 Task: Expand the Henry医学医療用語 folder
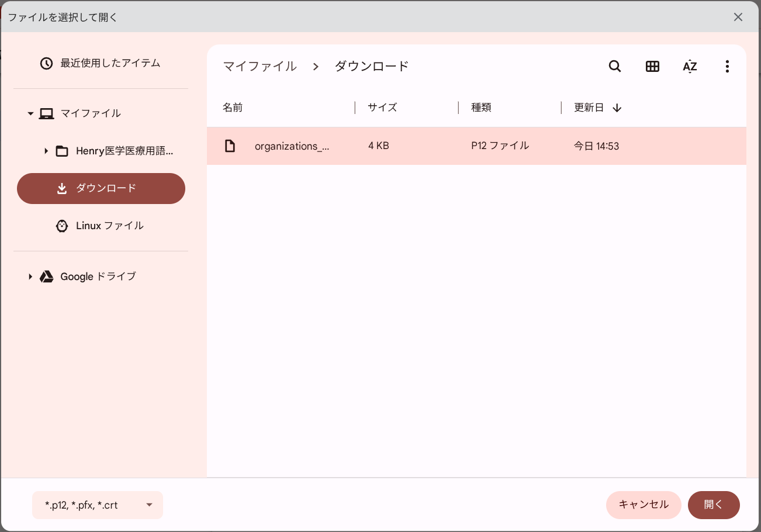click(46, 151)
